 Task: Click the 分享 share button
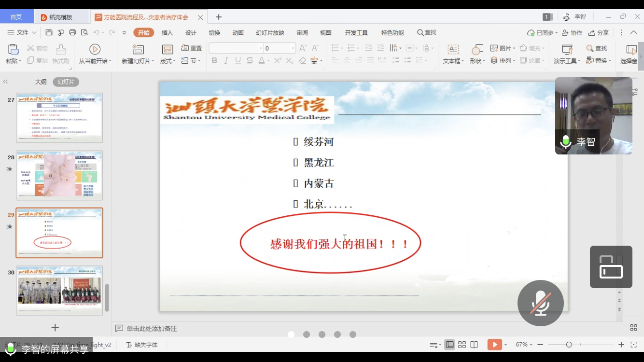point(599,33)
